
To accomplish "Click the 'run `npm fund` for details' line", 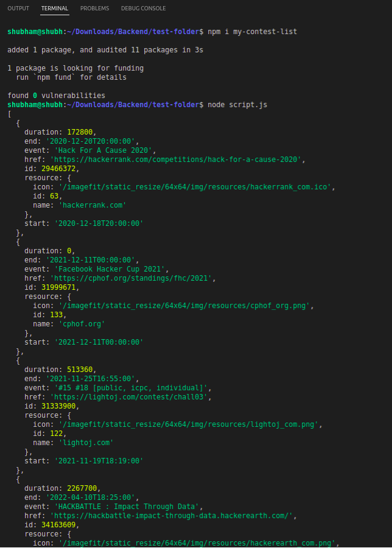I will pyautogui.click(x=71, y=77).
